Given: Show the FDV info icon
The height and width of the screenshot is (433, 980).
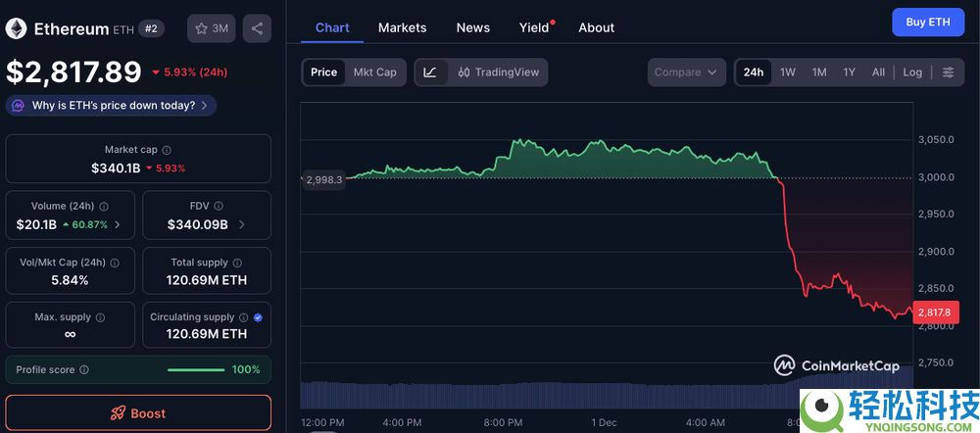Looking at the screenshot, I should point(219,206).
